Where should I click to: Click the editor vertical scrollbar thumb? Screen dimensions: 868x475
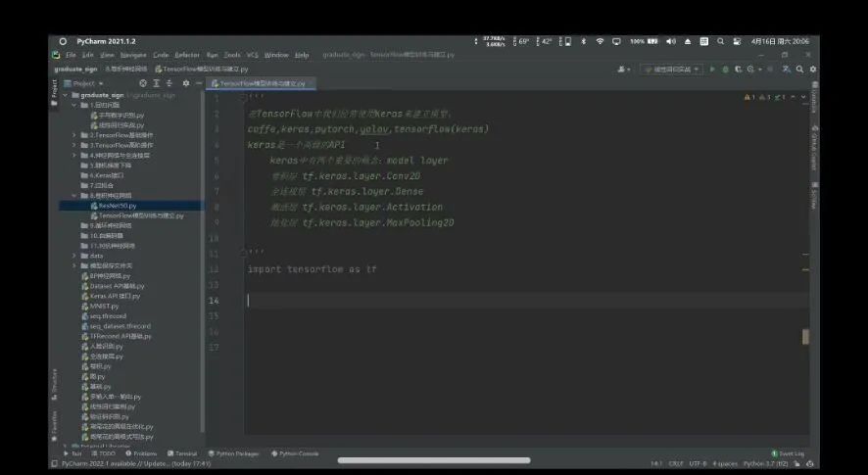[805, 336]
